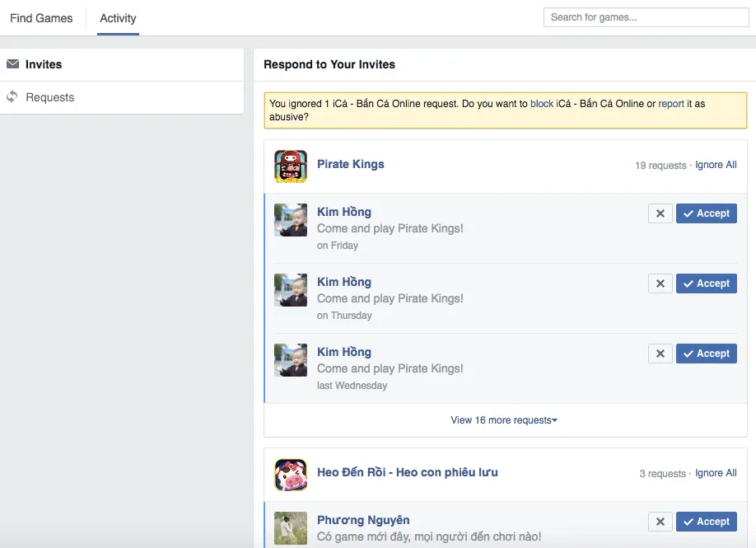Dismiss Kim Hồng's last Wednesday invite with X

click(x=660, y=354)
